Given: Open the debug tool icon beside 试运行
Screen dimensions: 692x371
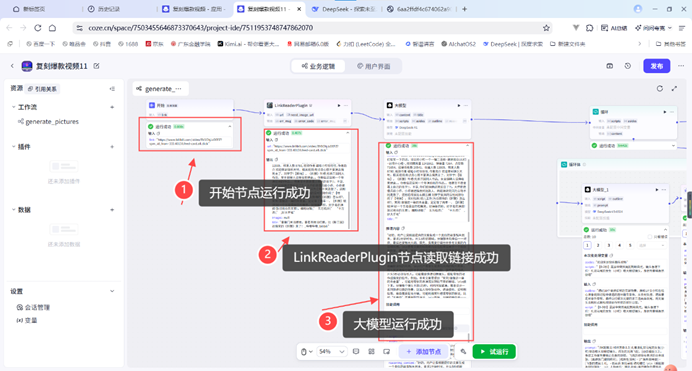Looking at the screenshot, I should [x=463, y=352].
